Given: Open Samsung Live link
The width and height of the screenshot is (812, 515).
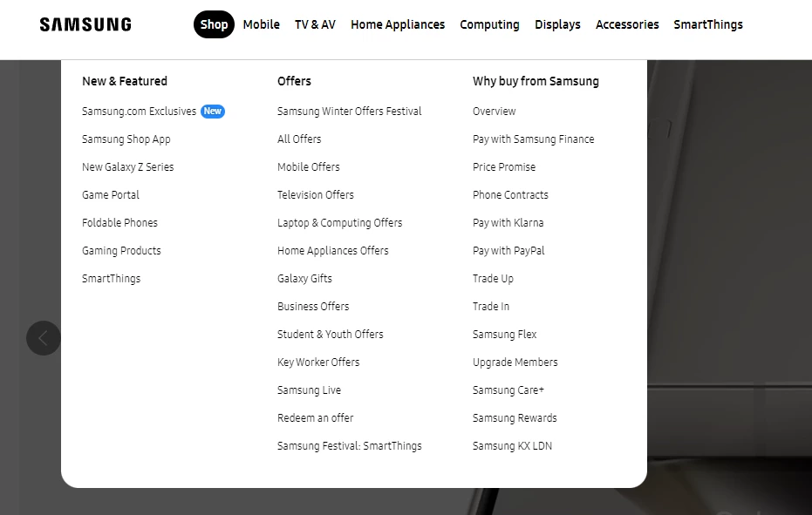Looking at the screenshot, I should 309,390.
